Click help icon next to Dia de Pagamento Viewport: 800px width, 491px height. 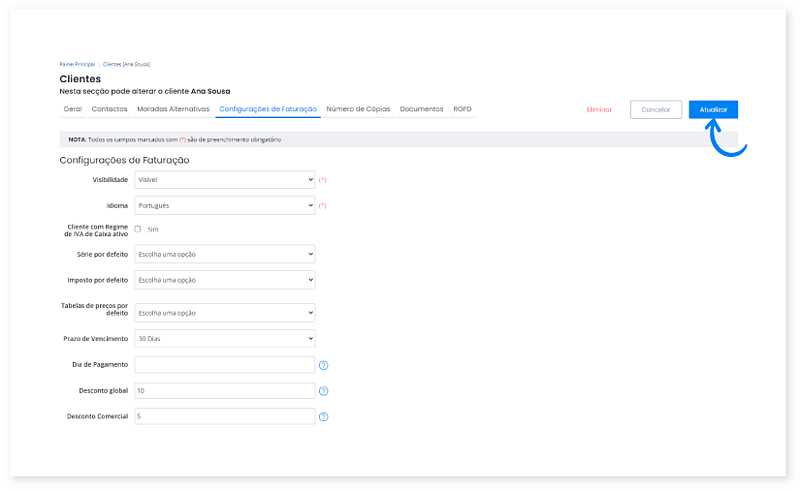pyautogui.click(x=323, y=365)
